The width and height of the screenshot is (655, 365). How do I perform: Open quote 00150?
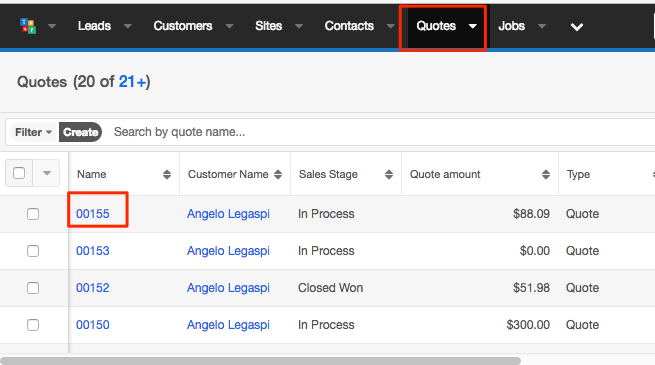coord(93,325)
